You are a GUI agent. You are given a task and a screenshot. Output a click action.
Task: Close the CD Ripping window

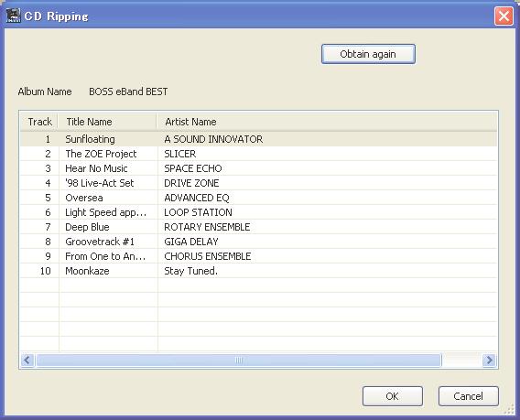504,16
